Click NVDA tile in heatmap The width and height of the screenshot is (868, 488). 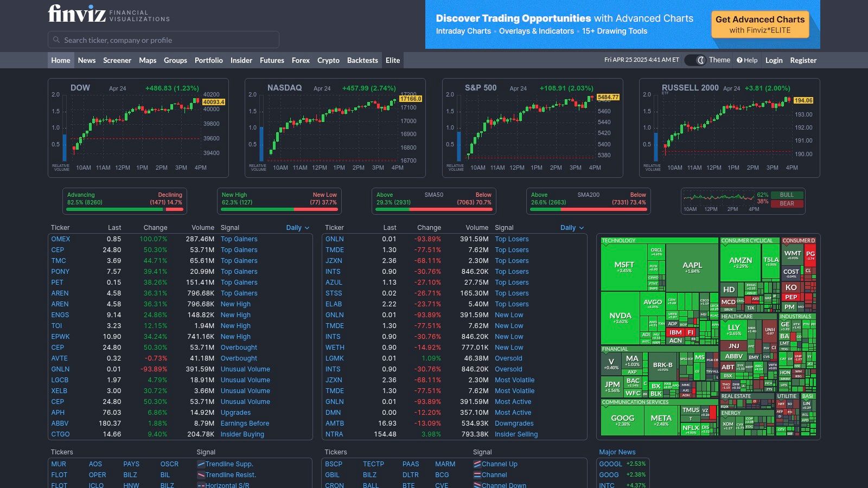click(x=621, y=317)
